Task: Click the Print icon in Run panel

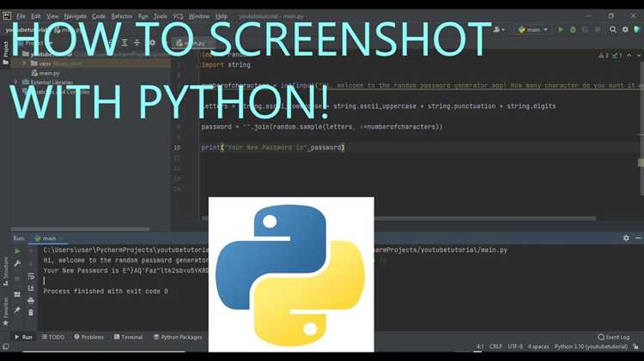Action: click(31, 301)
